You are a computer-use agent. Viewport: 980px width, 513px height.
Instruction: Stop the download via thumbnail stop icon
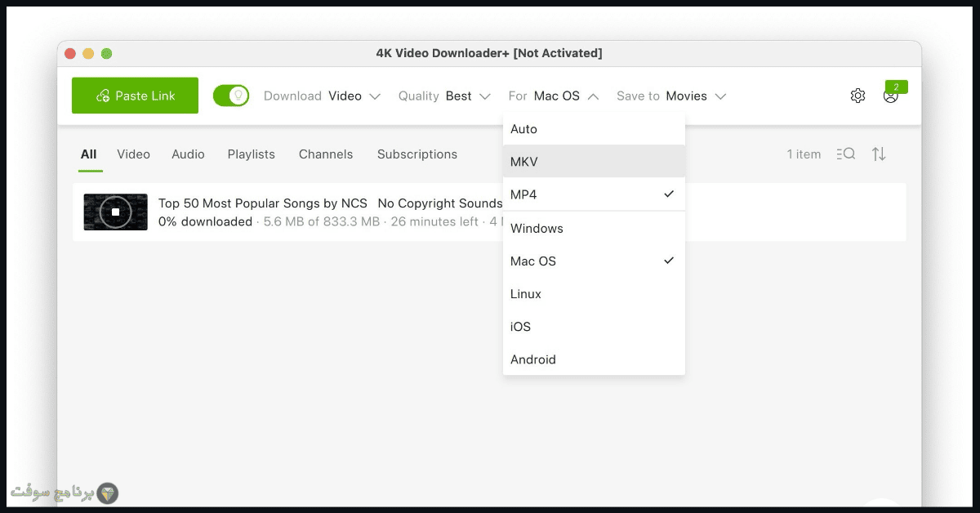115,212
